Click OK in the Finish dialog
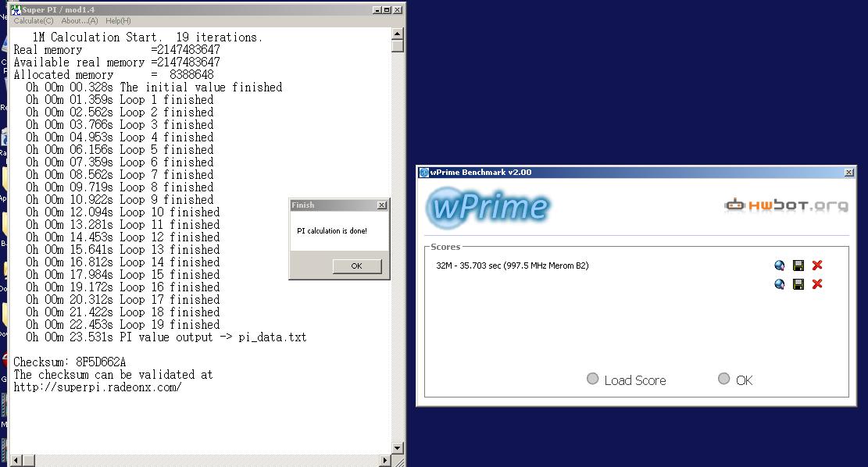This screenshot has height=467, width=868. coord(357,266)
